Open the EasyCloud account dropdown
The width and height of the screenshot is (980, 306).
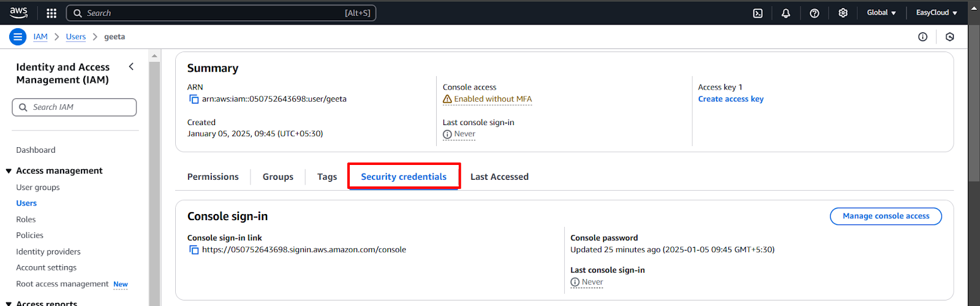(x=937, y=13)
